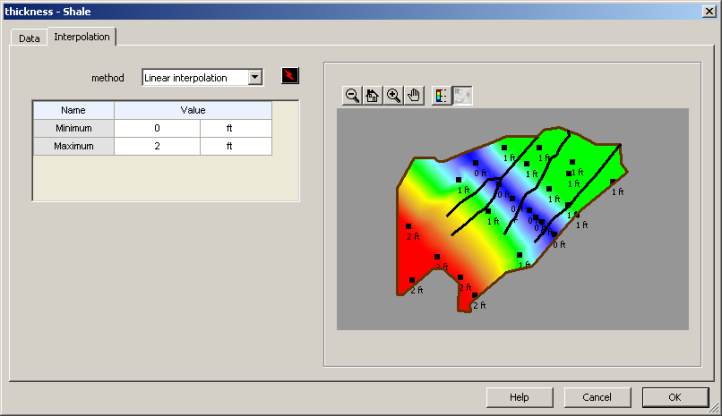
Task: Click the Minimum unit cell showing ft
Action: point(235,128)
